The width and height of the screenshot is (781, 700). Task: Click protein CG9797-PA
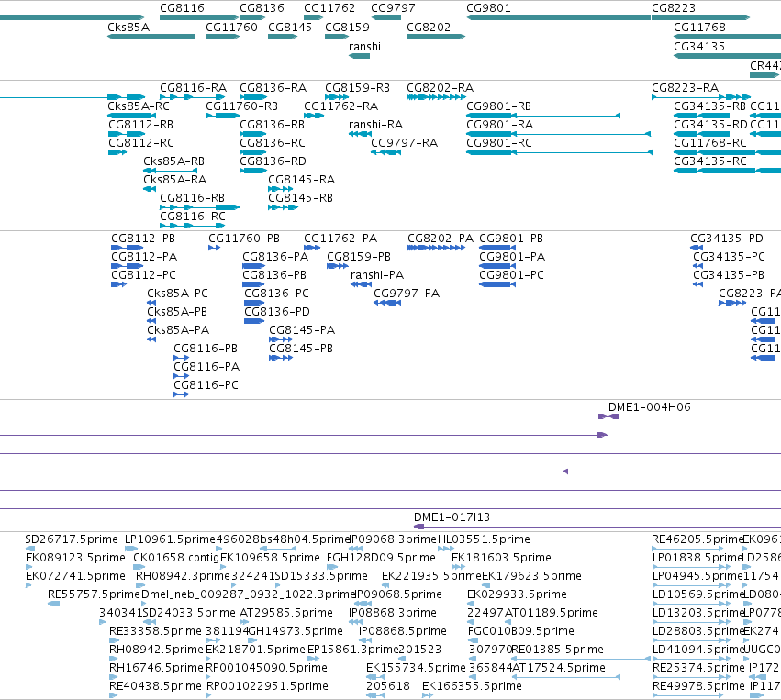407,294
